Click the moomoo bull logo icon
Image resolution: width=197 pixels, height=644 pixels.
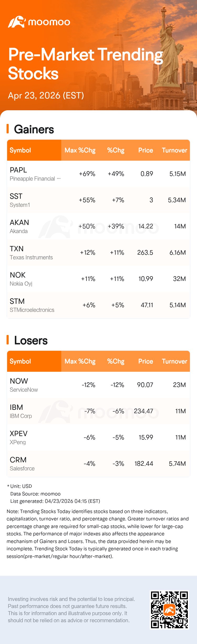(x=17, y=22)
